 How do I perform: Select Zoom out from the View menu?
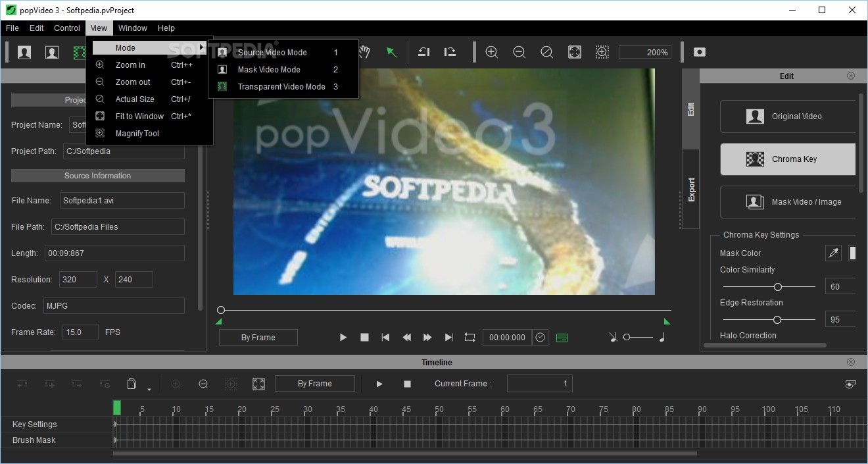tap(149, 82)
